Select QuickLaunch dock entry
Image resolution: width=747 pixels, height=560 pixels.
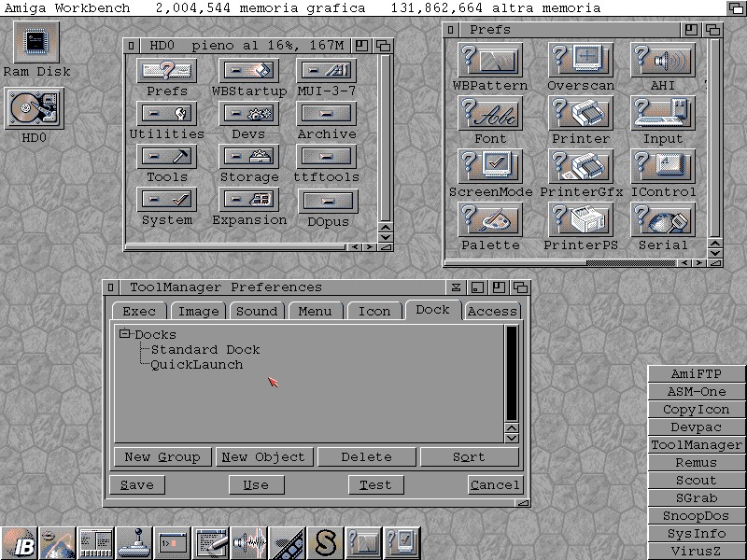[196, 364]
